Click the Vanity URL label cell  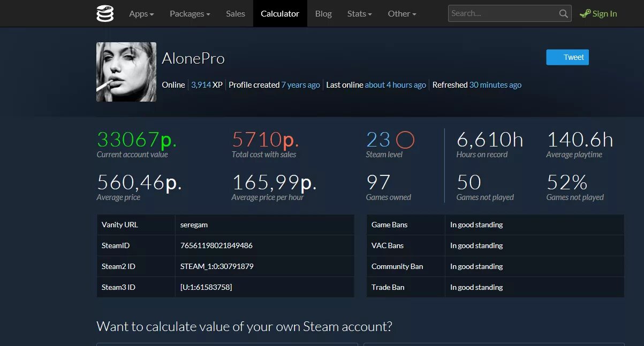[x=136, y=225]
